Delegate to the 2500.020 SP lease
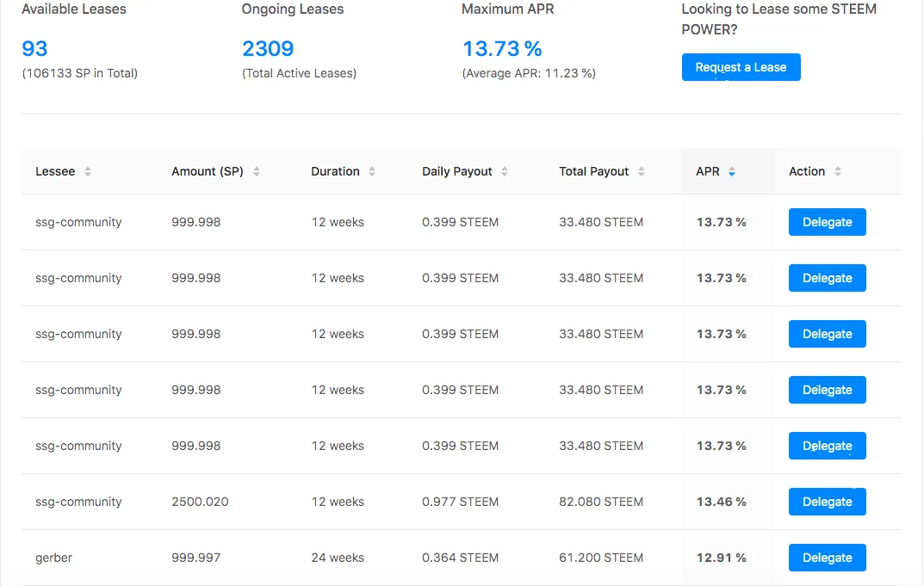Image resolution: width=924 pixels, height=586 pixels. pyautogui.click(x=828, y=502)
